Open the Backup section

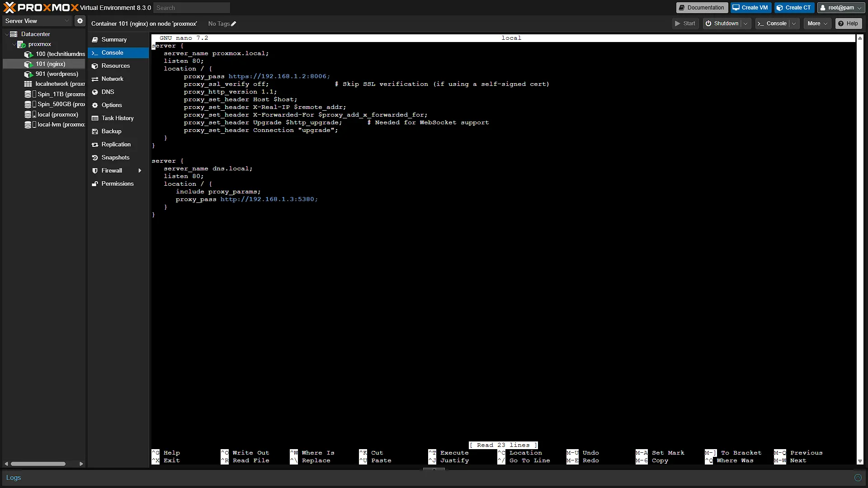coord(118,131)
